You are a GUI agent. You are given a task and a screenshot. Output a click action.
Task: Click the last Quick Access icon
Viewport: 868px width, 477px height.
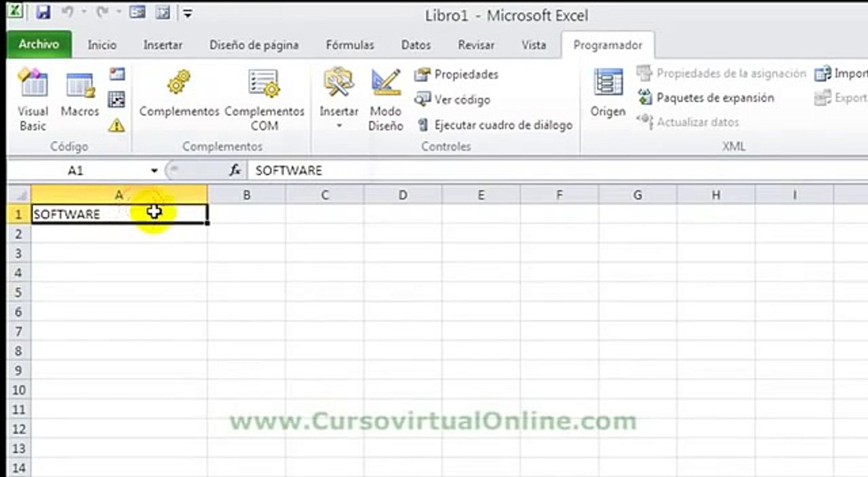163,12
